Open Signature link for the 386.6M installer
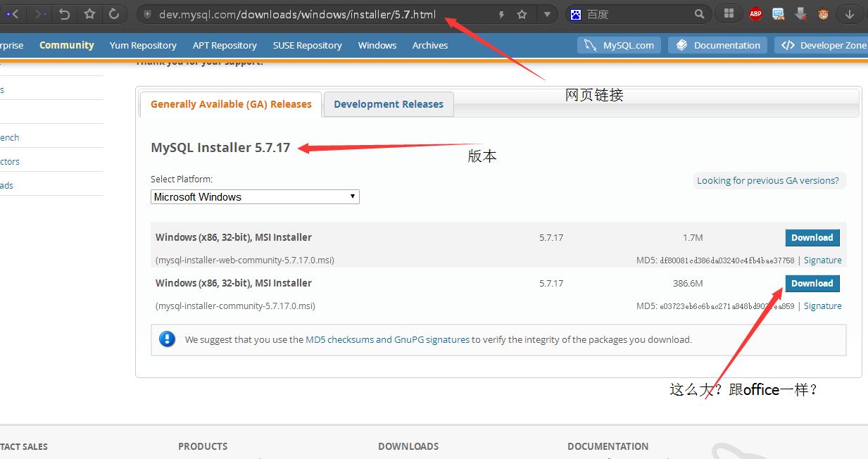Viewport: 868px width, 459px height. click(x=823, y=306)
